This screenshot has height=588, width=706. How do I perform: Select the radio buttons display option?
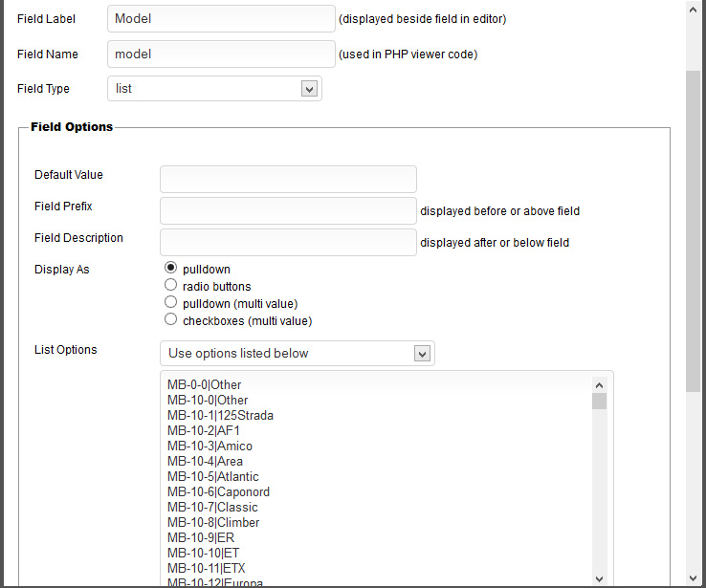[171, 285]
